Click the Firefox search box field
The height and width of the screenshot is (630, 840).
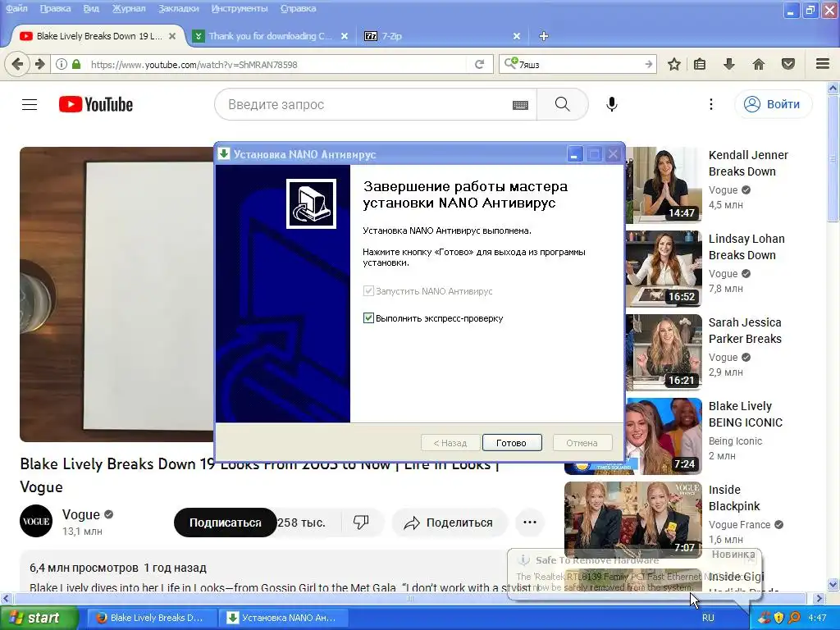[578, 64]
